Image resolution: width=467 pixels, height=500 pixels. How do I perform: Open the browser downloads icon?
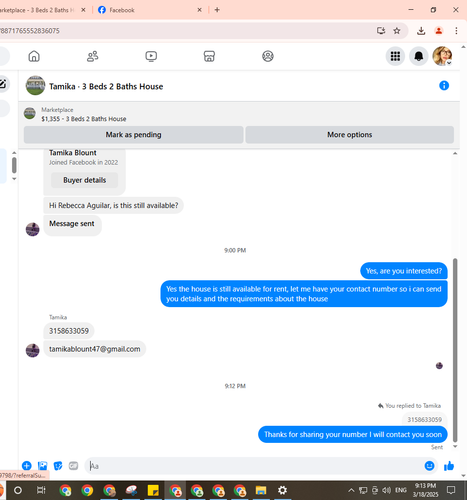(x=421, y=31)
